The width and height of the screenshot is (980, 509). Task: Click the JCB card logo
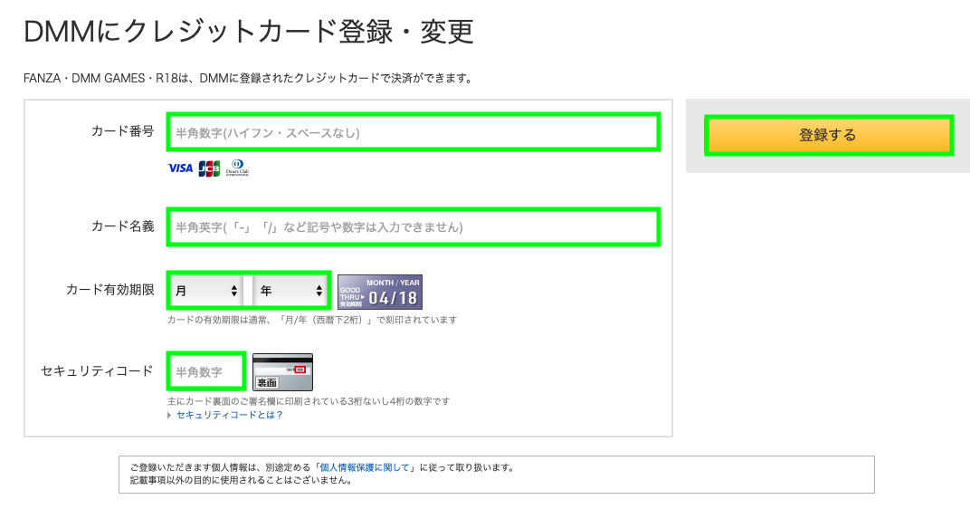[x=209, y=168]
